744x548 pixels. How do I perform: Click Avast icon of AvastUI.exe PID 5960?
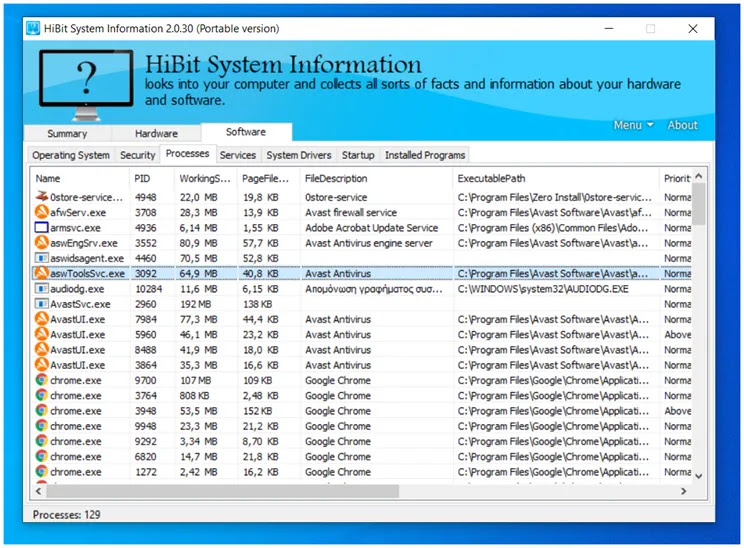pyautogui.click(x=42, y=334)
